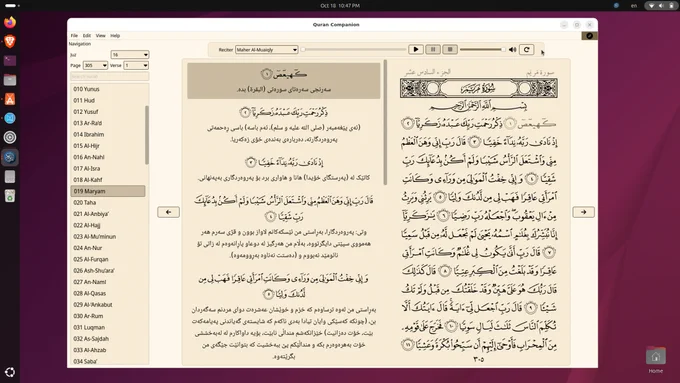The image size is (680, 383).
Task: Launch Brave browser from the dock
Action: pyautogui.click(x=10, y=41)
